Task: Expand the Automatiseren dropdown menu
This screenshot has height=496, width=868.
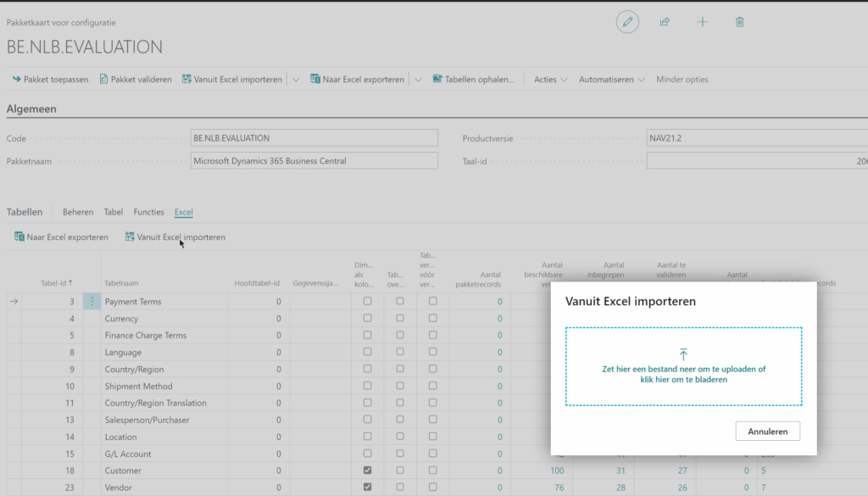Action: (x=611, y=80)
